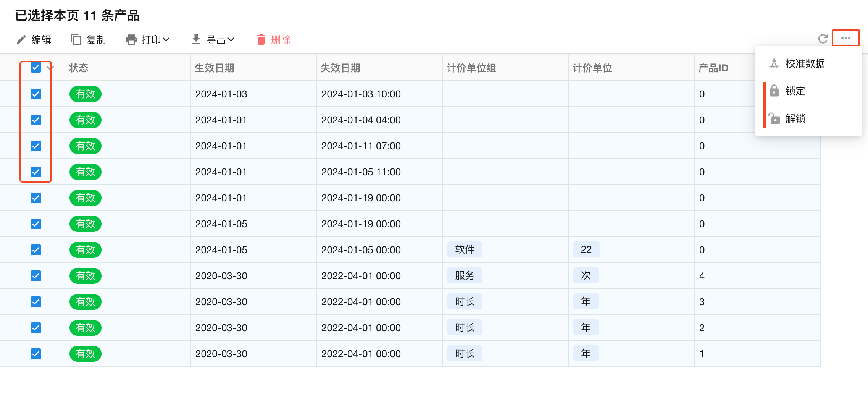Image resolution: width=868 pixels, height=395 pixels.
Task: Uncheck the select-all header checkbox
Action: (x=36, y=68)
